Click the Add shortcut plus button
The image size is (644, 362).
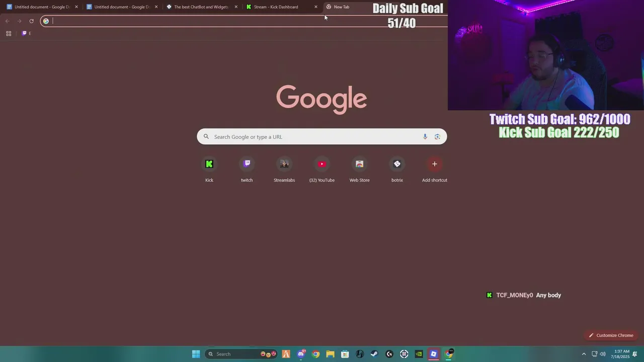pyautogui.click(x=435, y=164)
